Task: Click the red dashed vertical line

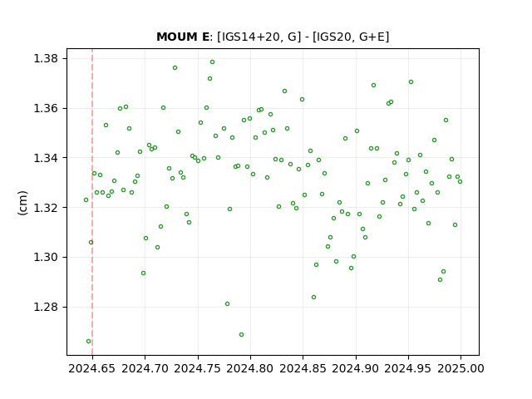Action: point(92,202)
